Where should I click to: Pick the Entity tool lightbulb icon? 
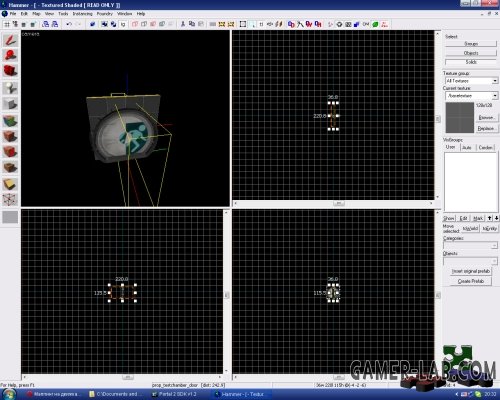[10, 88]
